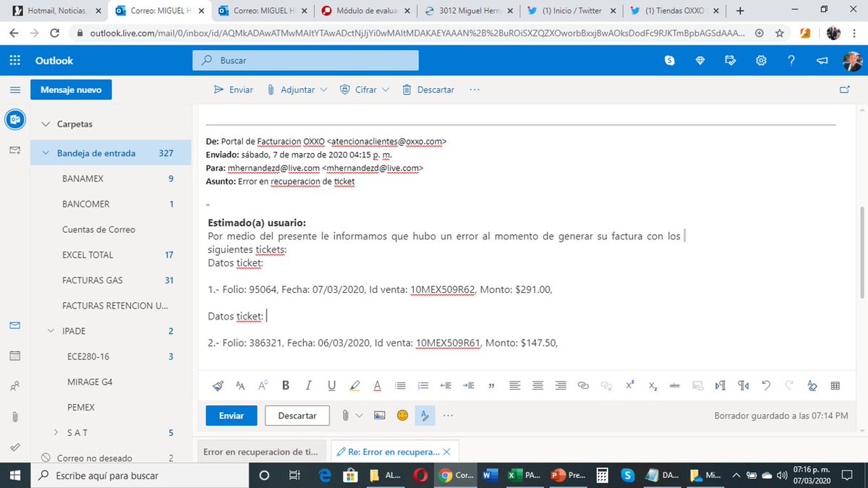This screenshot has width=868, height=488.
Task: Select the format painter brush
Action: pos(218,385)
